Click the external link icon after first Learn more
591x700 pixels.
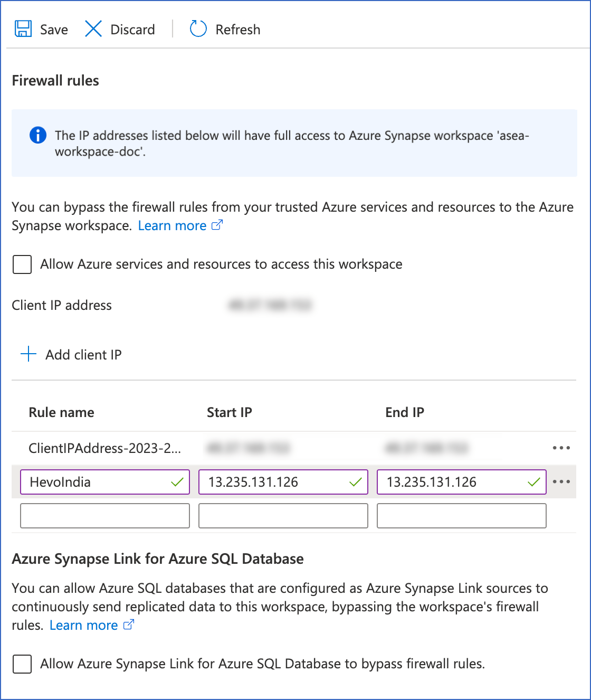pos(217,225)
